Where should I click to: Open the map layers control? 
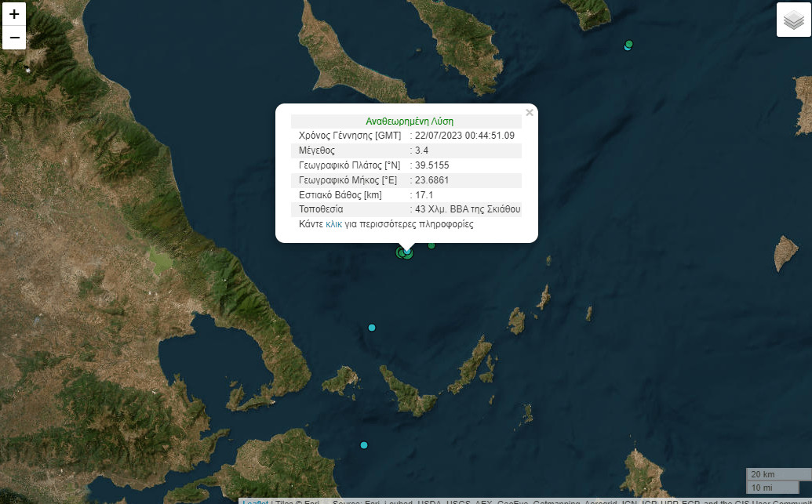click(x=793, y=20)
